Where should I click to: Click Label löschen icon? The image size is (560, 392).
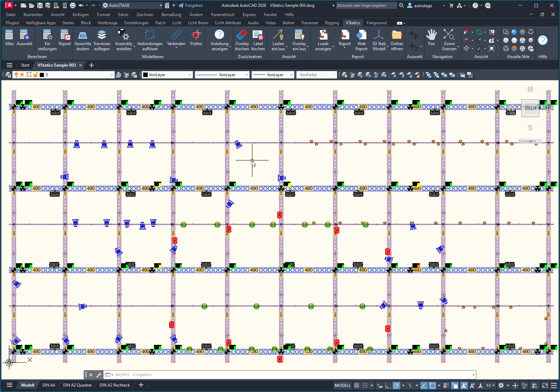point(258,35)
